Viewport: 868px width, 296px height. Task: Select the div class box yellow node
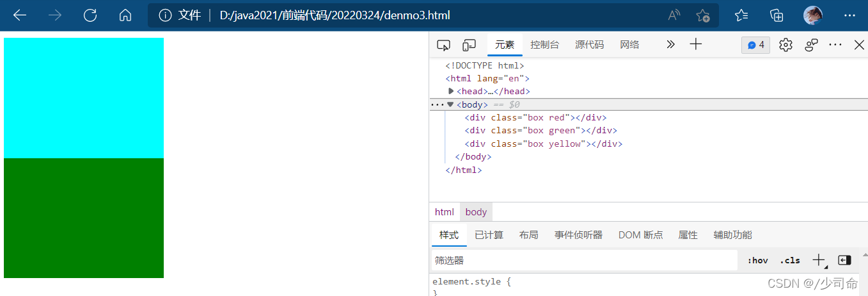pyautogui.click(x=543, y=144)
